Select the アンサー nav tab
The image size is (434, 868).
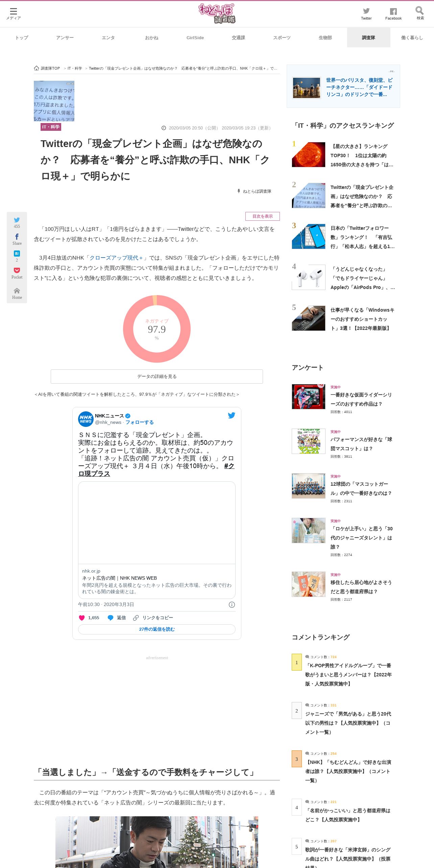point(65,38)
